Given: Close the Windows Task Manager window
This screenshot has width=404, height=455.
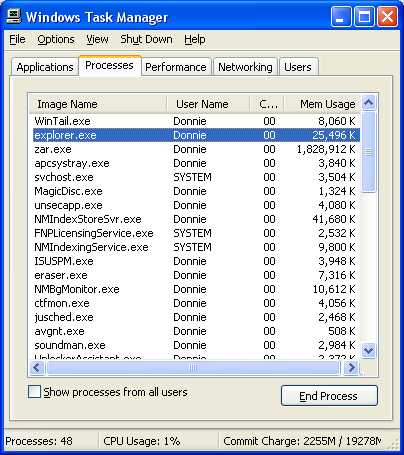Looking at the screenshot, I should coord(387,17).
